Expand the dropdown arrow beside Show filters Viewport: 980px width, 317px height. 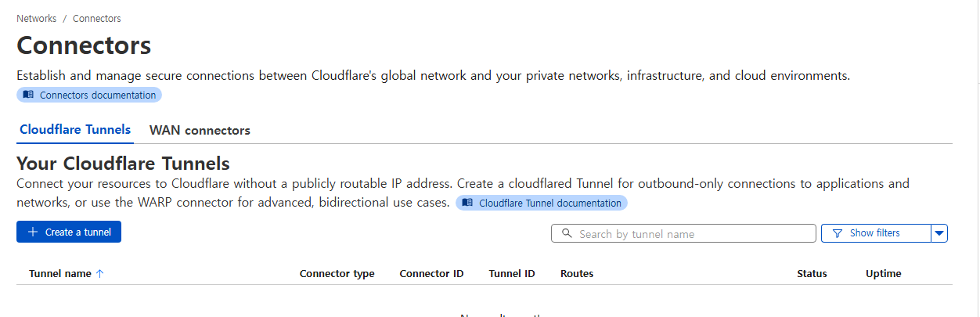click(939, 233)
